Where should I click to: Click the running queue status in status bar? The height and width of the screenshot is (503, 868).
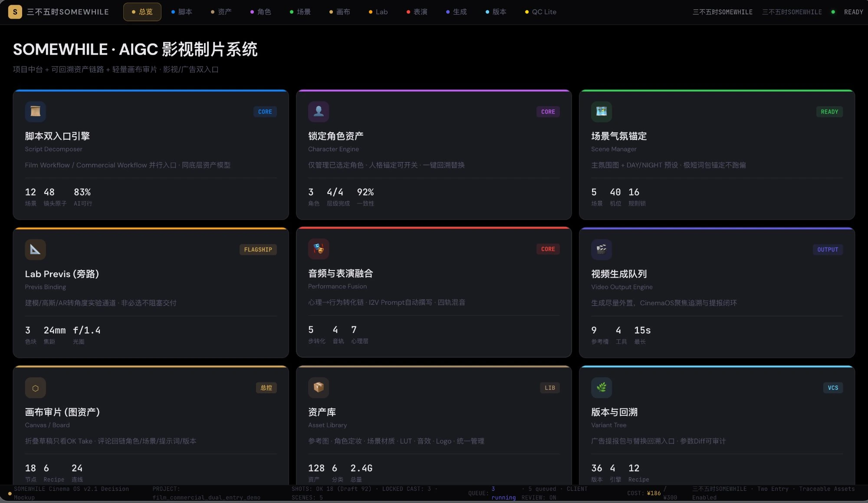coord(503,497)
